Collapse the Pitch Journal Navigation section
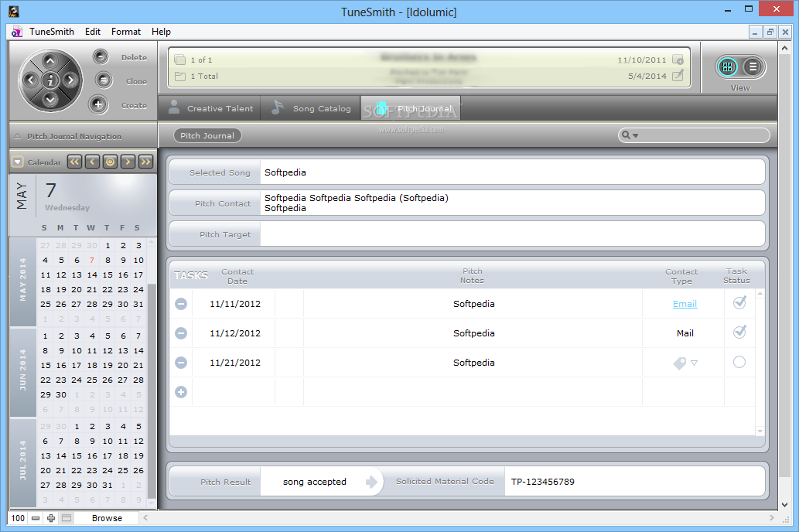The height and width of the screenshot is (532, 799). [17, 137]
